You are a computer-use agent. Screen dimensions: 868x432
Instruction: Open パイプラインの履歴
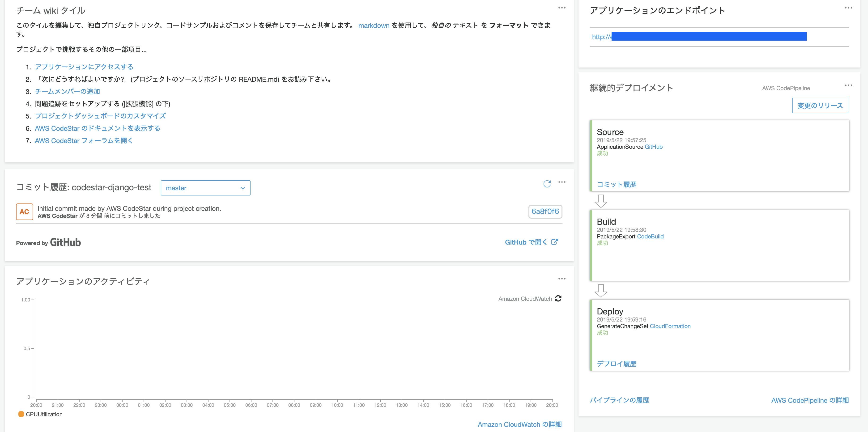pos(619,400)
